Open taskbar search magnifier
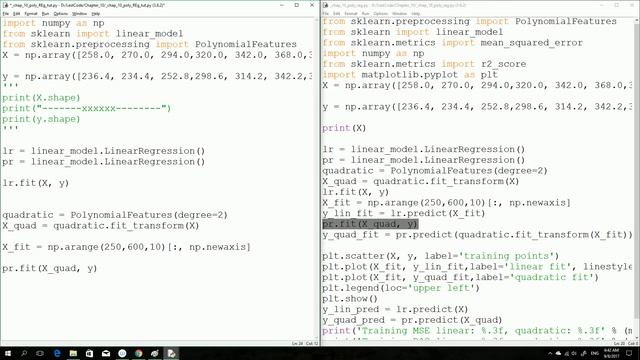The image size is (640, 360). pyautogui.click(x=24, y=353)
